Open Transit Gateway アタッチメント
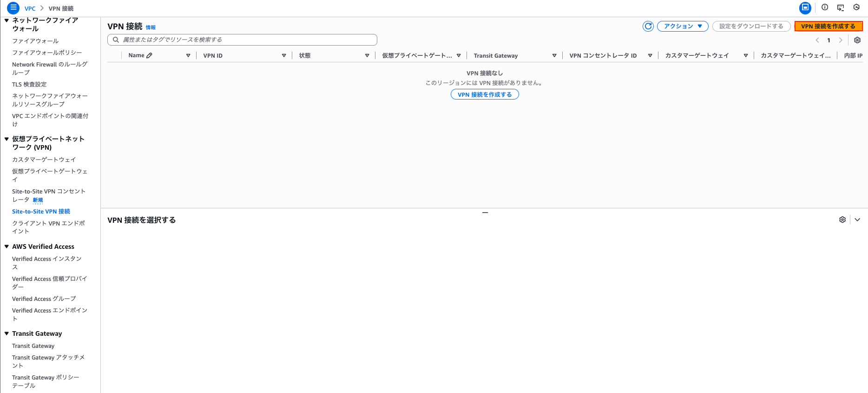 click(x=48, y=361)
